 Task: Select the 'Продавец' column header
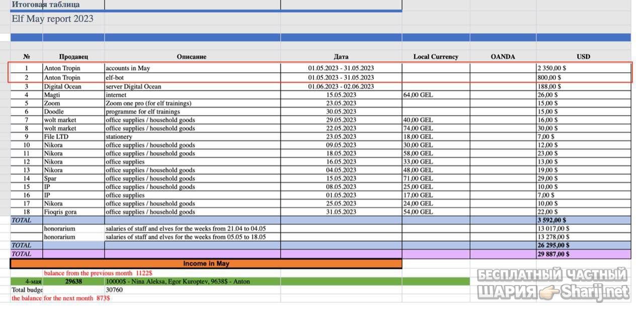73,56
